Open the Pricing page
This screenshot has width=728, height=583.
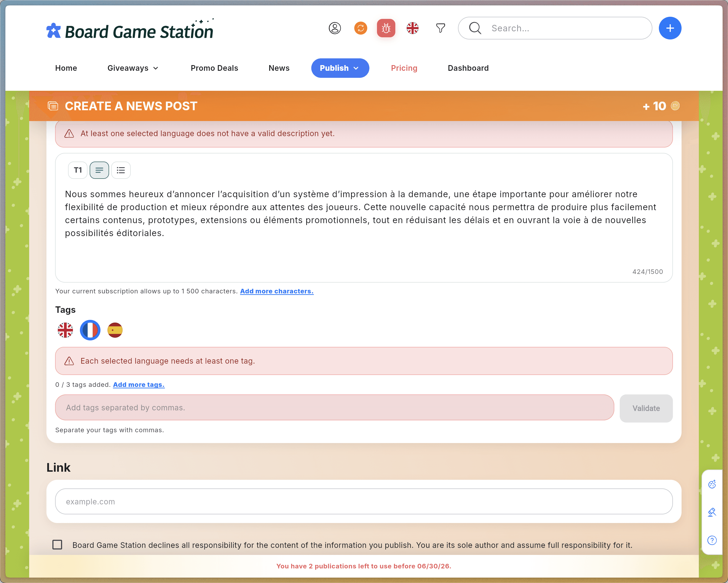(x=404, y=68)
